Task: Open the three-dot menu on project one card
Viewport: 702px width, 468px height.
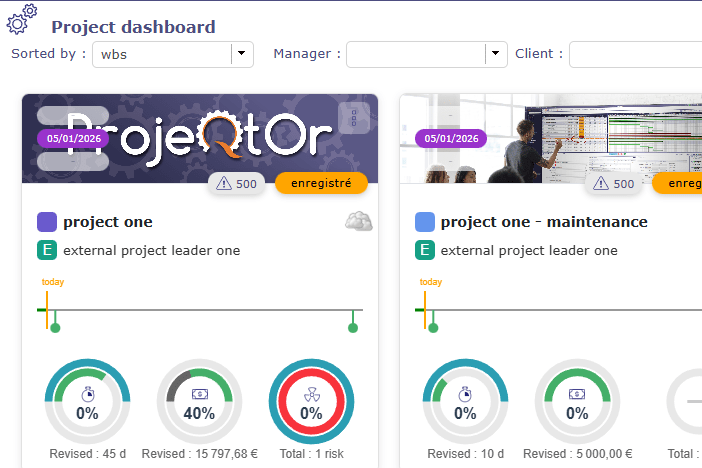Action: 355,117
